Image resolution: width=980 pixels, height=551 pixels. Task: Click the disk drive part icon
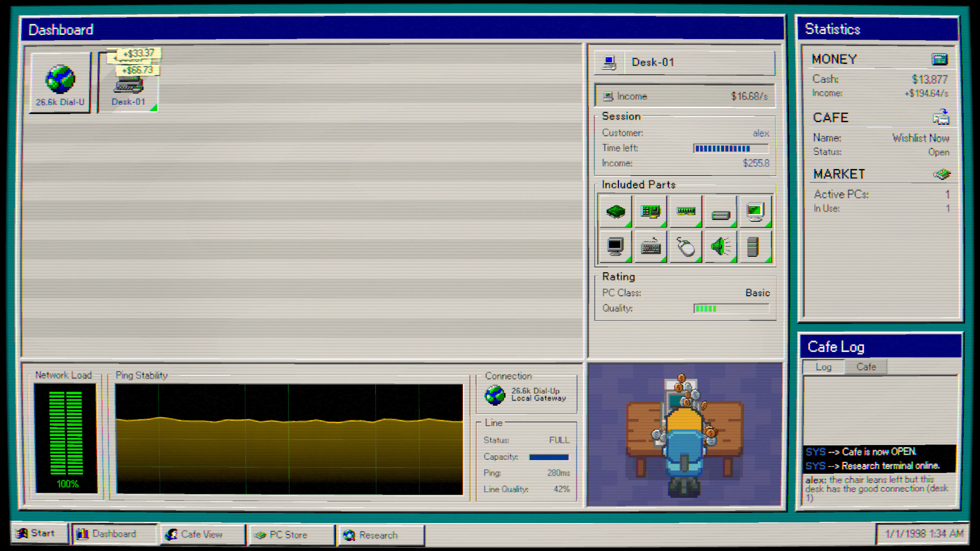click(720, 211)
